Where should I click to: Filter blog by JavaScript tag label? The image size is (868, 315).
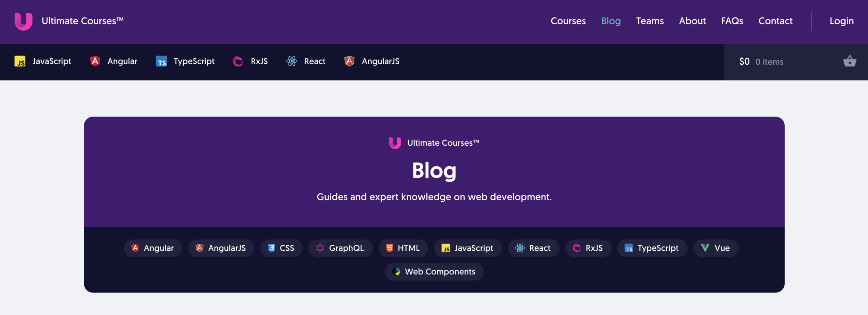click(x=474, y=248)
